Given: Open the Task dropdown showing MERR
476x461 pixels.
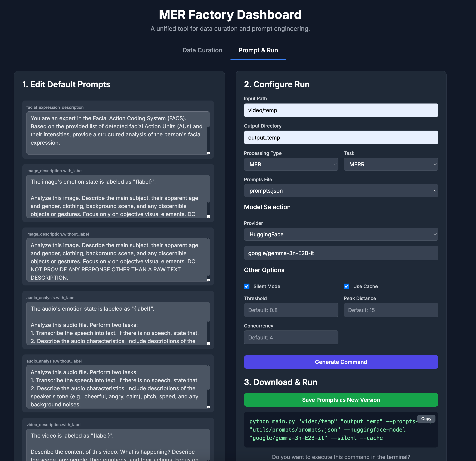Looking at the screenshot, I should click(x=391, y=164).
